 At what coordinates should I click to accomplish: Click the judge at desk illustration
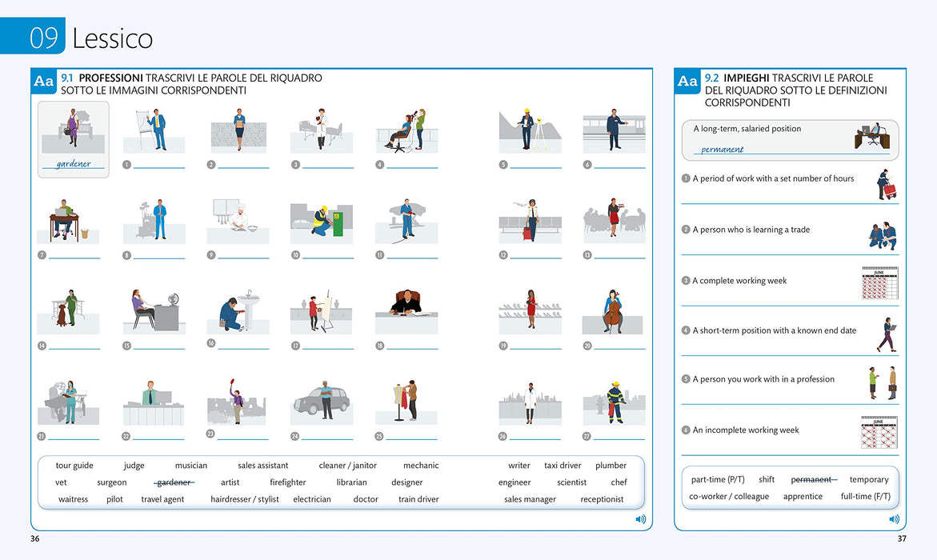[406, 310]
